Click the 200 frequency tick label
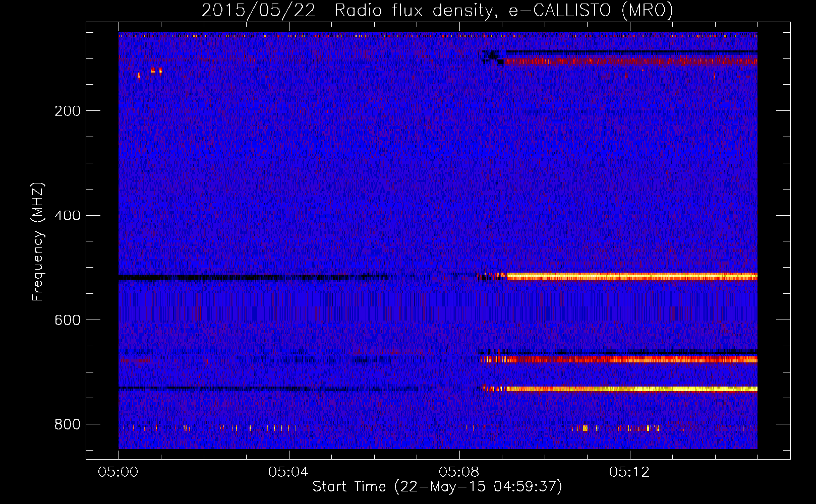Viewport: 816px width, 504px height. [68, 111]
